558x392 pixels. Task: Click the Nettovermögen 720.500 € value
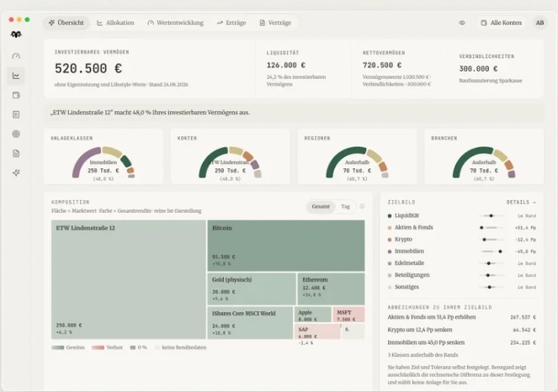click(382, 65)
